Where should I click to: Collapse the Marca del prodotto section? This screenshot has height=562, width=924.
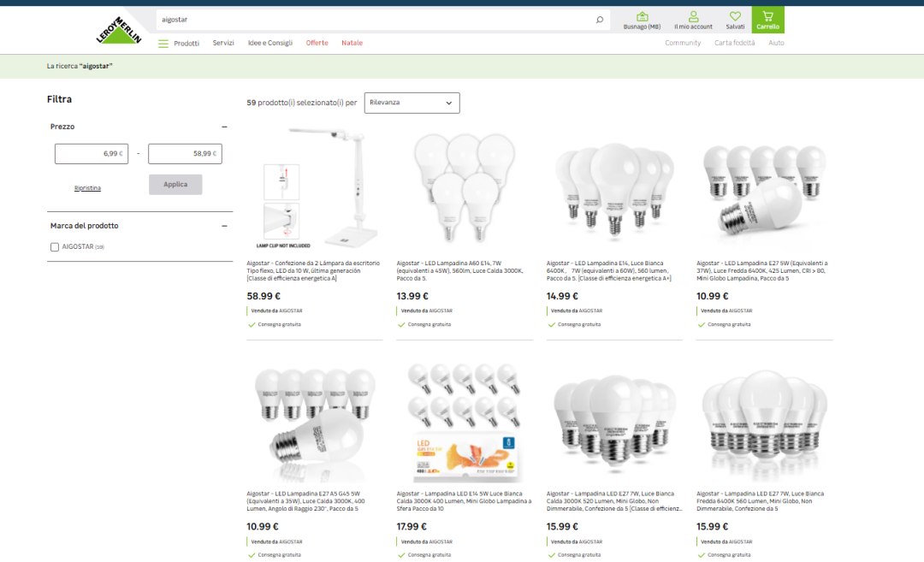tap(224, 226)
